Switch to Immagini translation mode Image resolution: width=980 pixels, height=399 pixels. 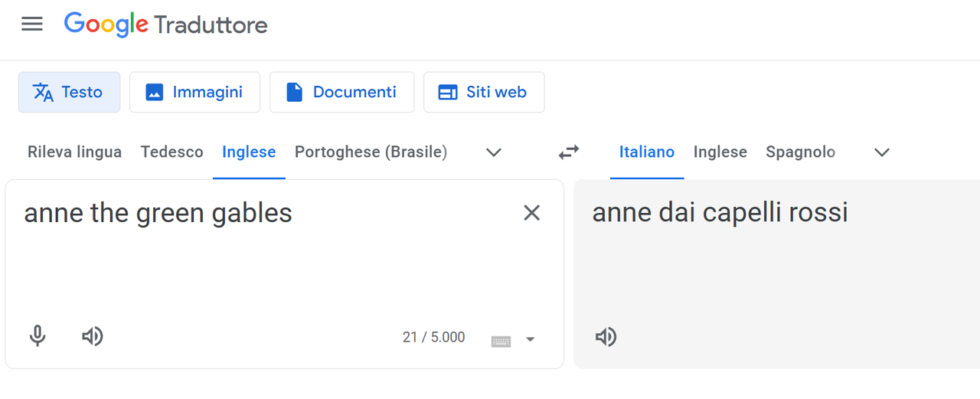click(x=194, y=92)
